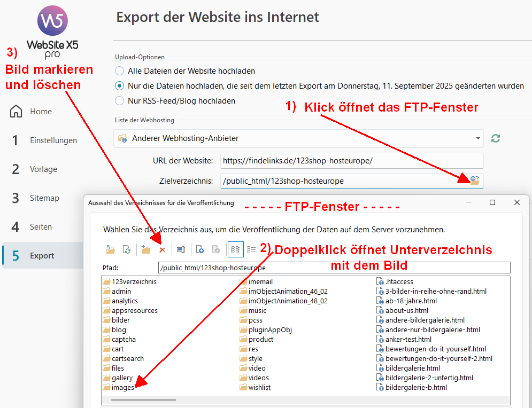Screen dimensions: 532x408
Task: Select the bilder folder
Action: point(117,320)
